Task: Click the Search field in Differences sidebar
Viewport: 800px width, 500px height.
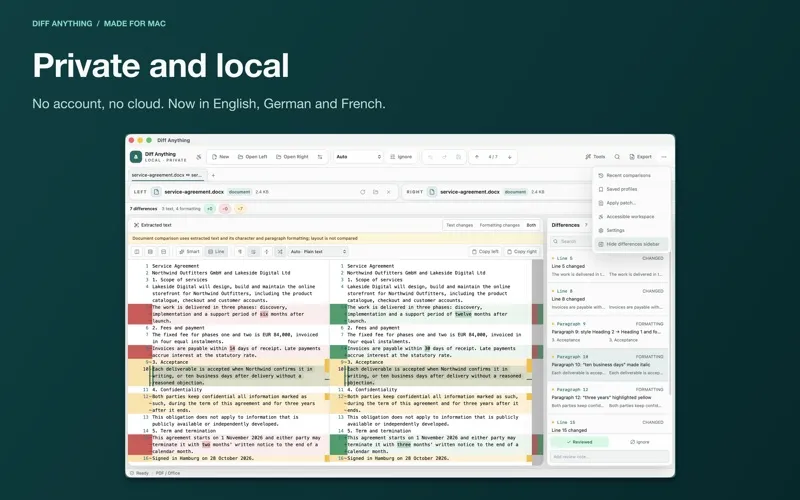Action: (x=571, y=241)
